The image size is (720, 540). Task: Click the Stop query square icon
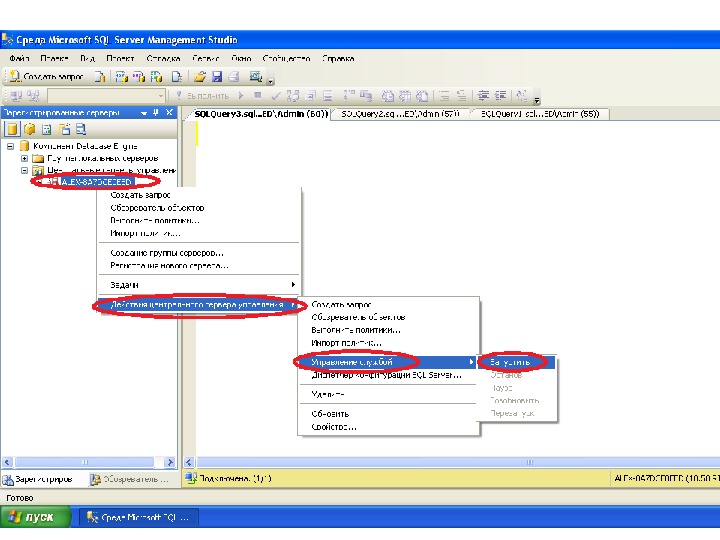click(x=258, y=96)
